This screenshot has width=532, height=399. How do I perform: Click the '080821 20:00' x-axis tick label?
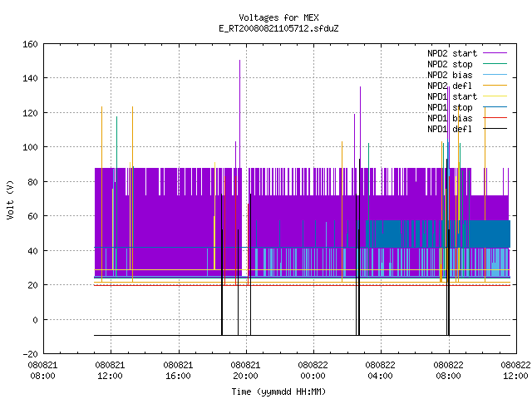[x=246, y=371]
